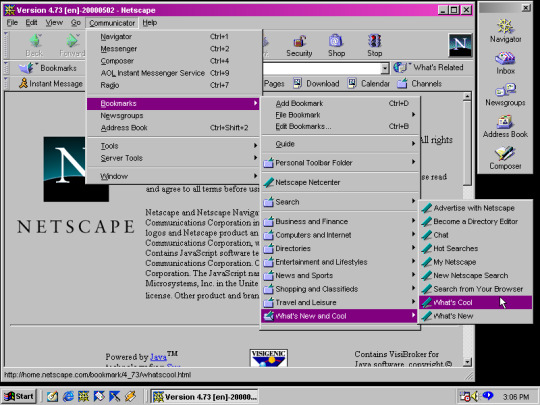Open Window submenu in Communicator menu

[174, 176]
